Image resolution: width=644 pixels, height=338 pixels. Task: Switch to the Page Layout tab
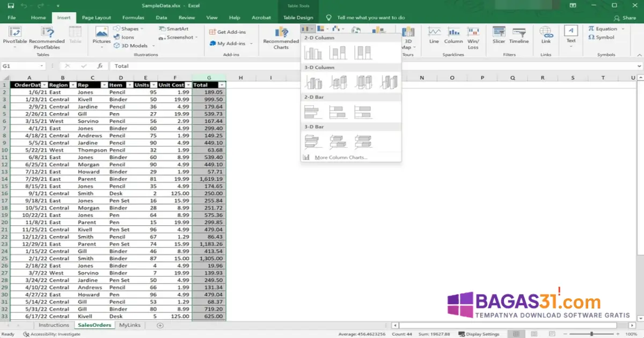97,18
